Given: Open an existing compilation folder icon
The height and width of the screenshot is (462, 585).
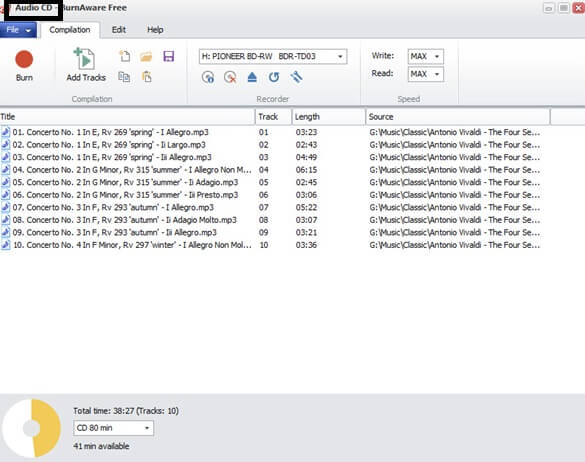Looking at the screenshot, I should 146,56.
